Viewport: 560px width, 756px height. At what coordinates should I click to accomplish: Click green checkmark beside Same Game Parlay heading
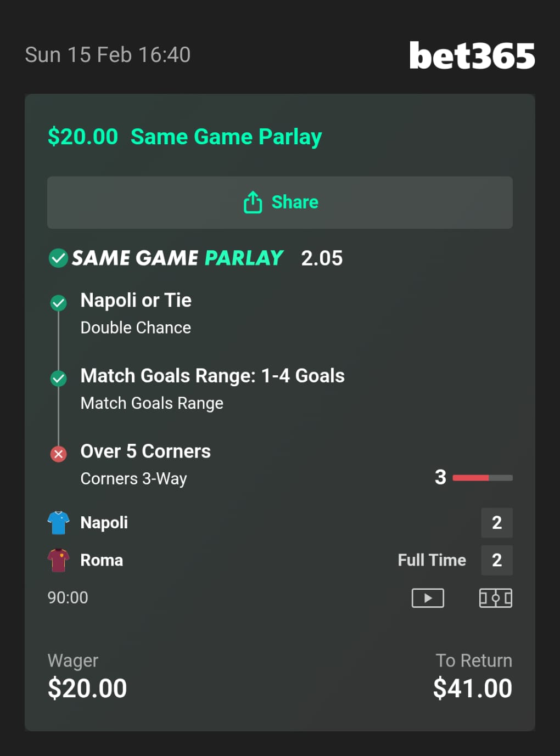58,258
